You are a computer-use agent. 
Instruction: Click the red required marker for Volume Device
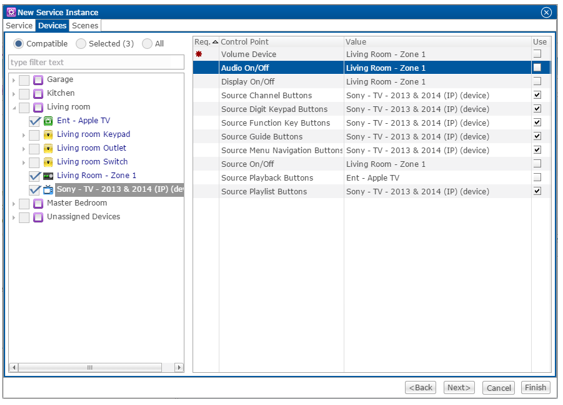click(x=199, y=54)
